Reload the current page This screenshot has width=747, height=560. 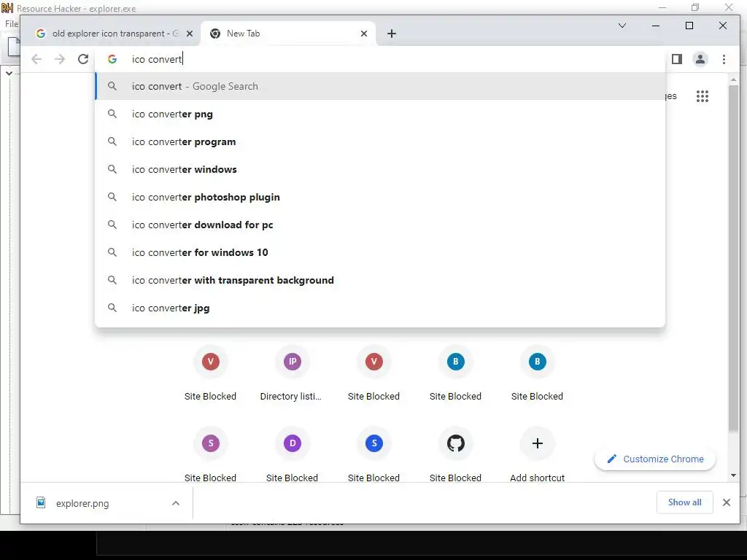[83, 59]
